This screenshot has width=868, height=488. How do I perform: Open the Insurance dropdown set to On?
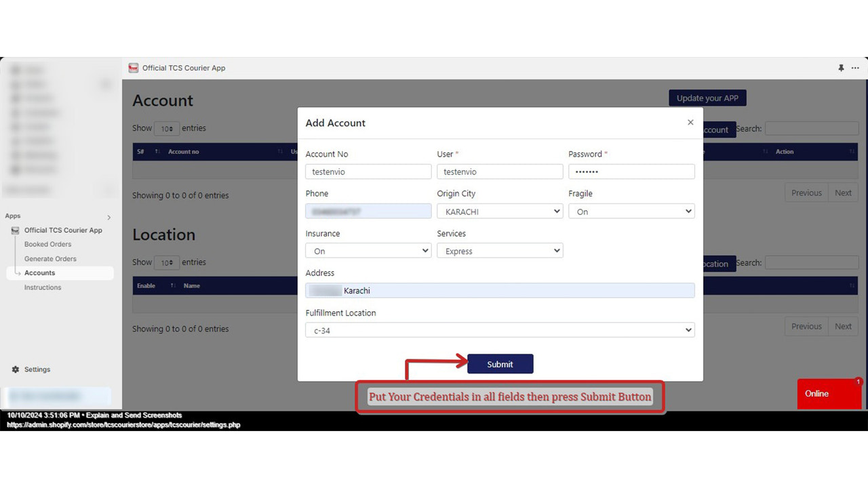[x=368, y=251]
